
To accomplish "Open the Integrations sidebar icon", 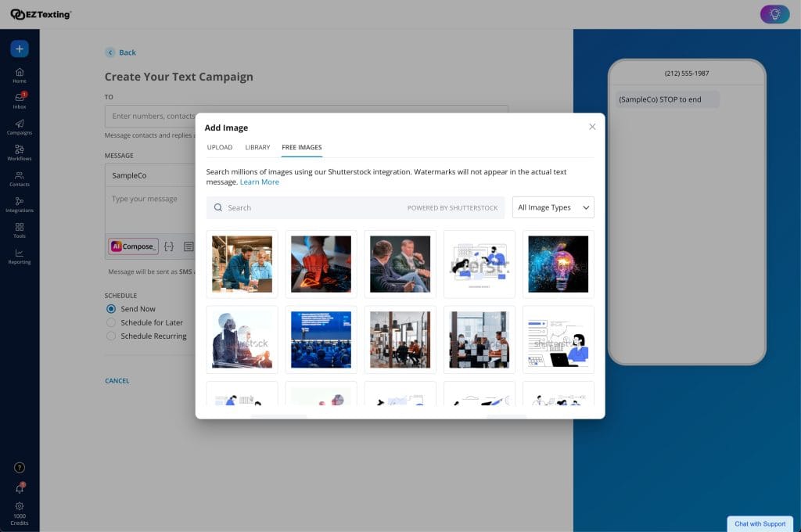I will (x=20, y=204).
